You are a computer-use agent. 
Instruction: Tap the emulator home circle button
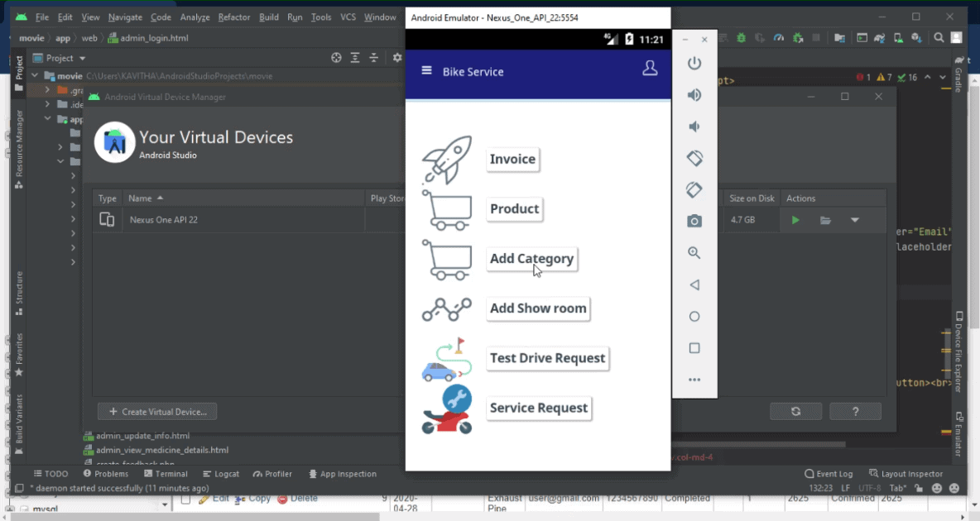694,317
